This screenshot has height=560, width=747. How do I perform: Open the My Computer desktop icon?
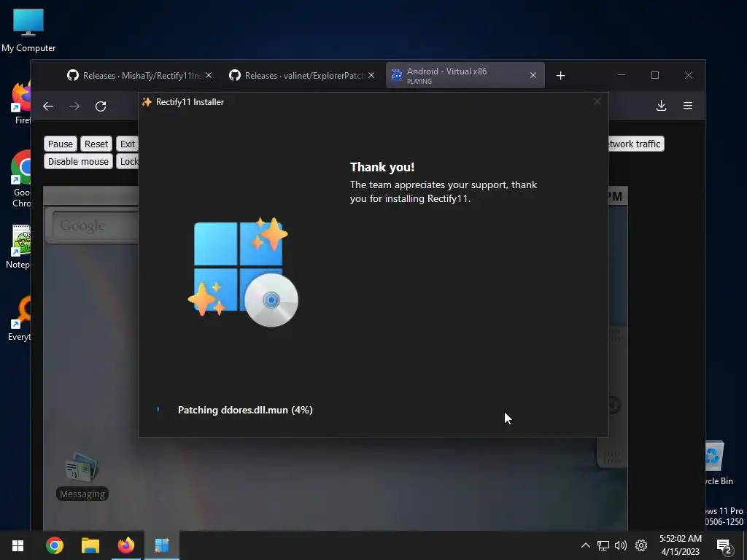(x=28, y=30)
